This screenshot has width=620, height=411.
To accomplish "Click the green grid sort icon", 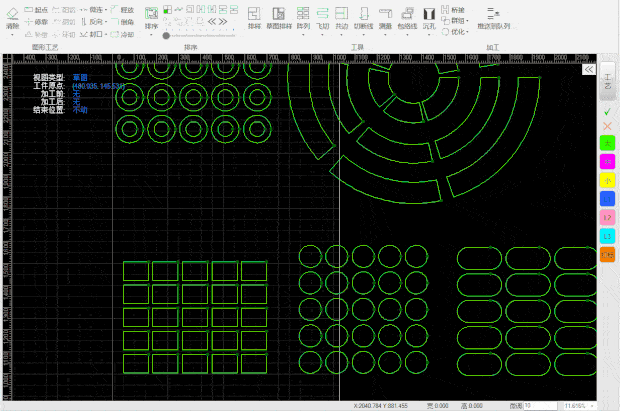I will [167, 9].
